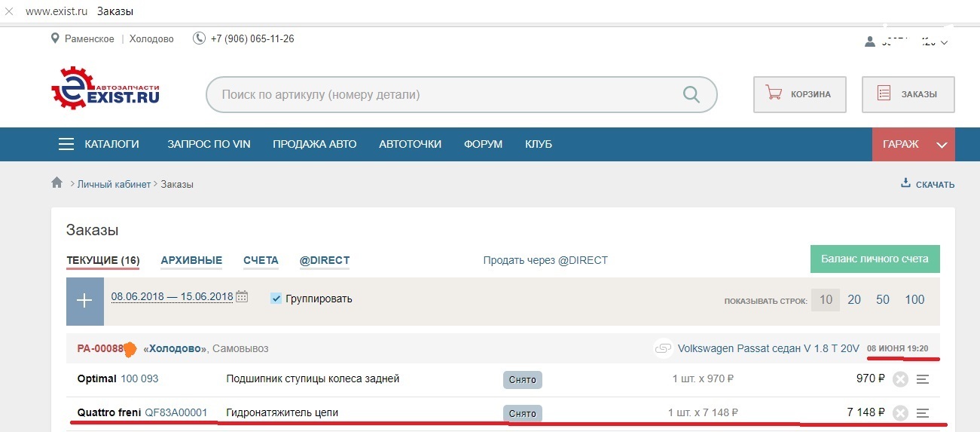Click the 970 ₽ total price
This screenshot has height=432, width=980.
tap(871, 378)
